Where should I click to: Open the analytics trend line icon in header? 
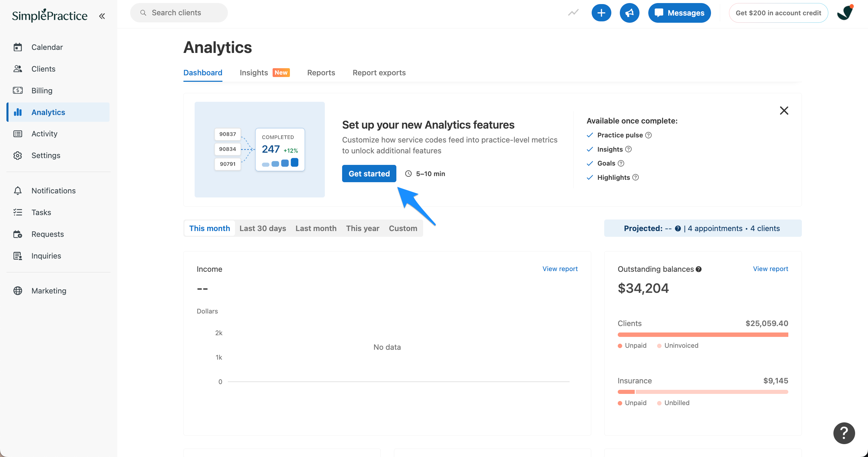pyautogui.click(x=573, y=13)
